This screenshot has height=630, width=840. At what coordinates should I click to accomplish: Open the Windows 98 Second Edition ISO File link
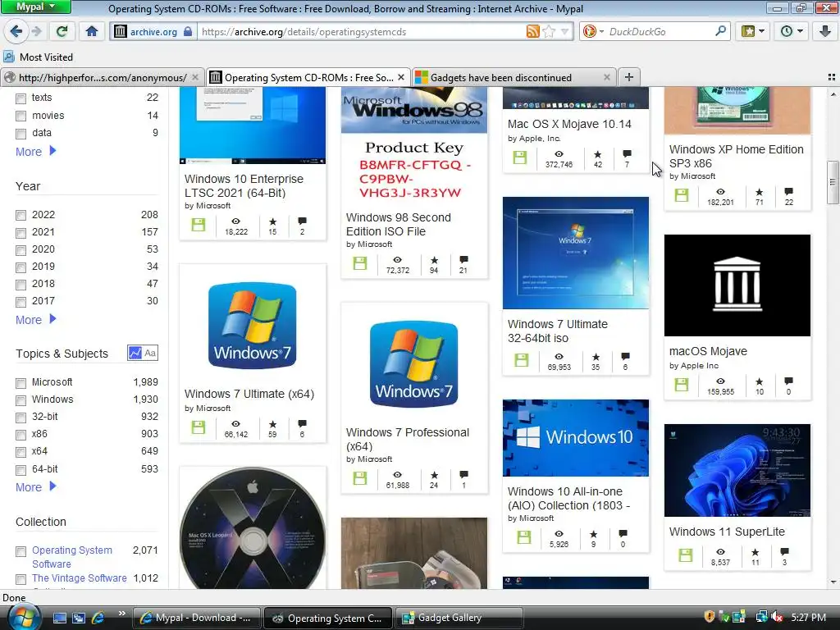(x=398, y=225)
